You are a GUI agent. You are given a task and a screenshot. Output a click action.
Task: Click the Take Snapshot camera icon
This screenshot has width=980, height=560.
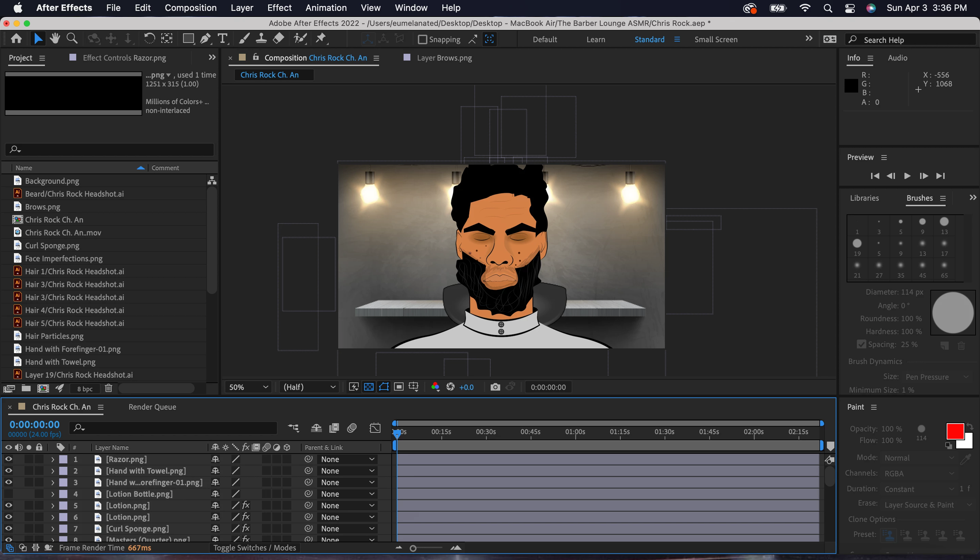[x=495, y=387]
